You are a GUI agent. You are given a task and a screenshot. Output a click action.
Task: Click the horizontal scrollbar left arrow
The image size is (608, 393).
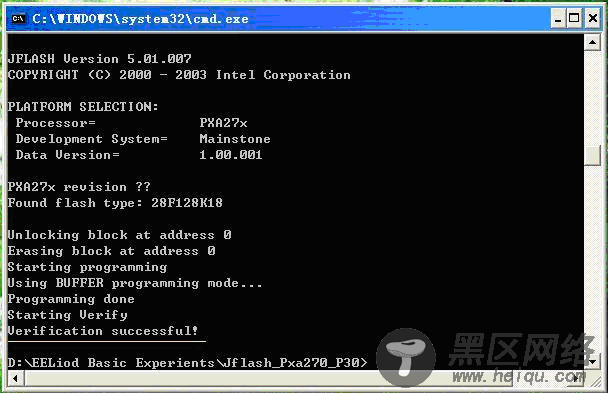point(16,378)
